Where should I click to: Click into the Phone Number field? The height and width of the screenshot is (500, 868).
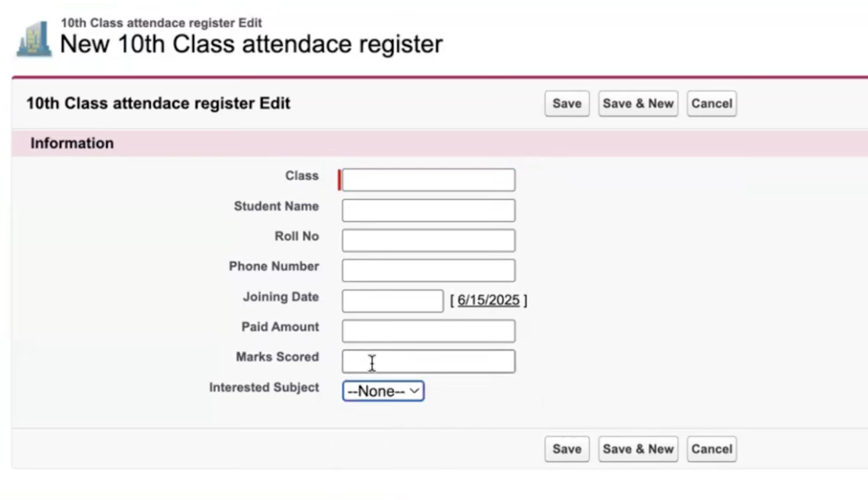point(428,270)
